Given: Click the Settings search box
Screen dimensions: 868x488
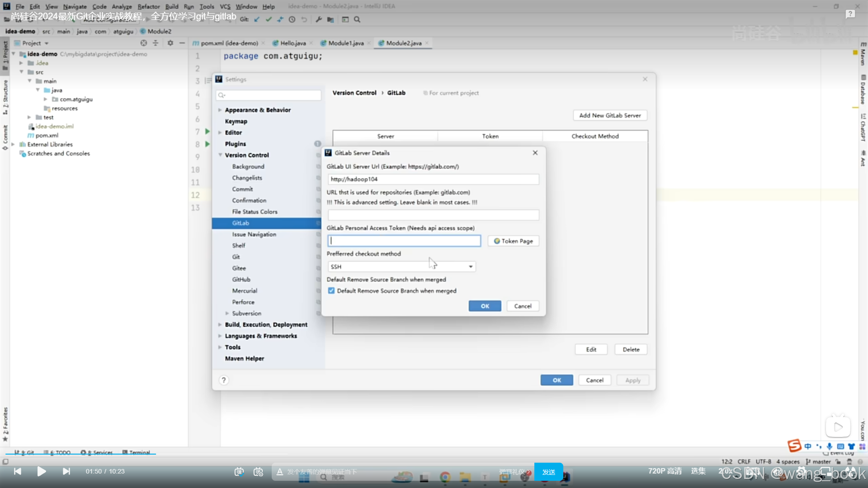Looking at the screenshot, I should pyautogui.click(x=269, y=95).
